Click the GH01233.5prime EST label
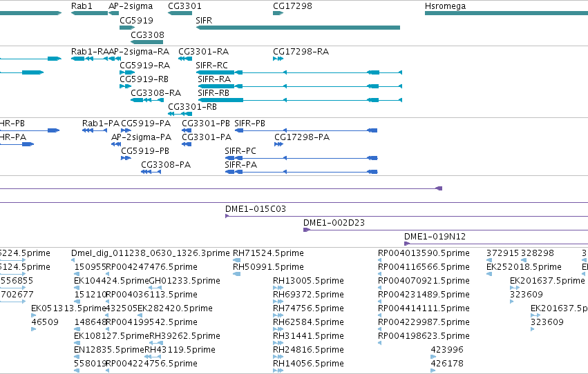This screenshot has width=588, height=374. click(184, 281)
